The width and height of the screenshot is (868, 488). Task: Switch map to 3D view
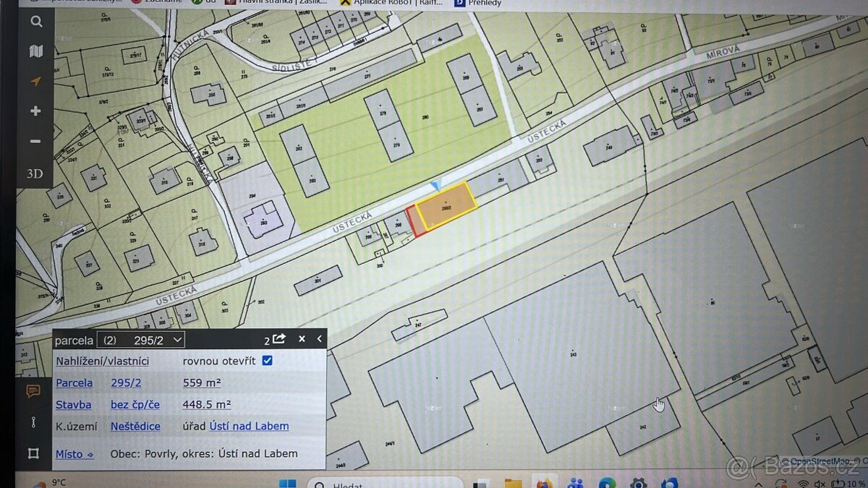point(35,174)
